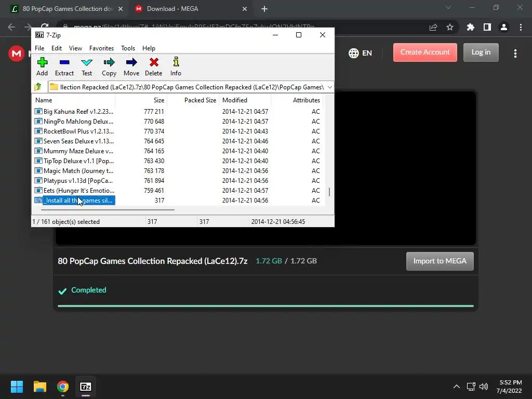The height and width of the screenshot is (399, 532).
Task: Click Chrome back navigation arrow
Action: [x=11, y=27]
